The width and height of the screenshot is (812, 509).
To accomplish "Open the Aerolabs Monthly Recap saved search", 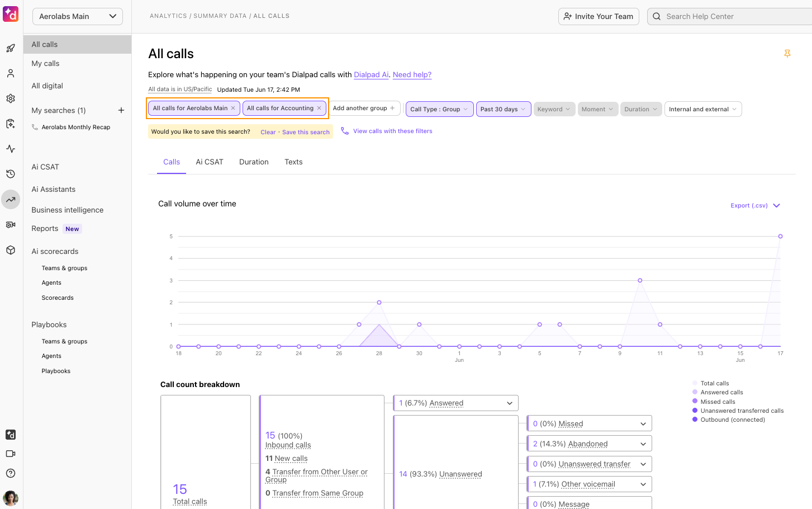I will [76, 128].
